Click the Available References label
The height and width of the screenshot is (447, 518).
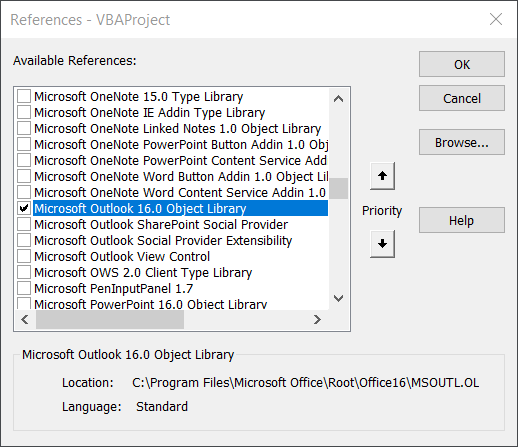(x=75, y=61)
